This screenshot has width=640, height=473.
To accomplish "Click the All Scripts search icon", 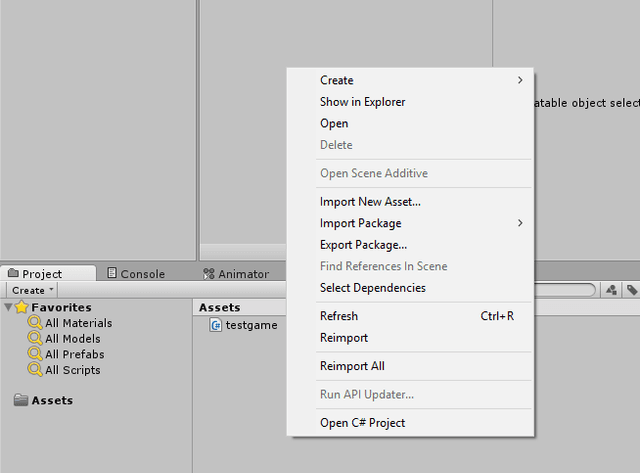I will pyautogui.click(x=35, y=370).
